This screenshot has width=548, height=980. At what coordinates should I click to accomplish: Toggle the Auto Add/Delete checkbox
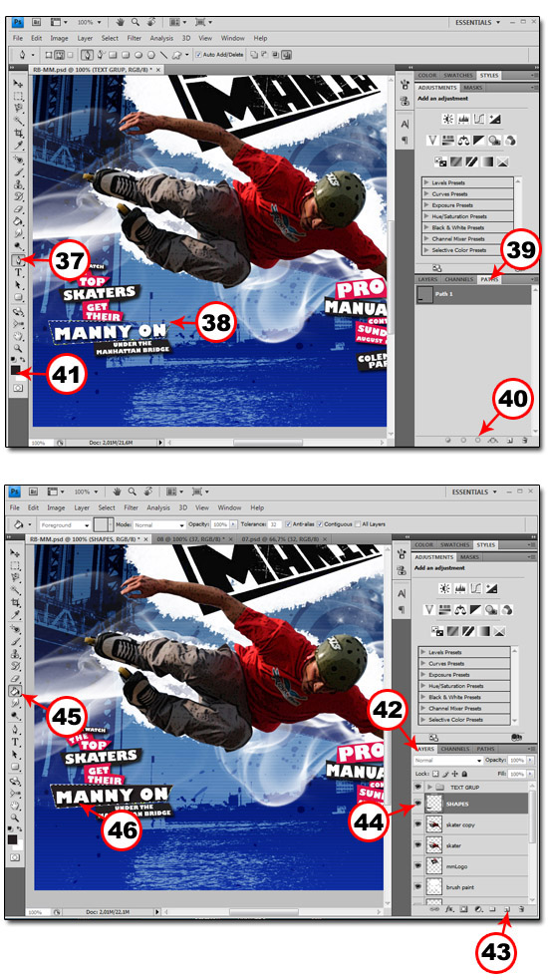click(198, 55)
